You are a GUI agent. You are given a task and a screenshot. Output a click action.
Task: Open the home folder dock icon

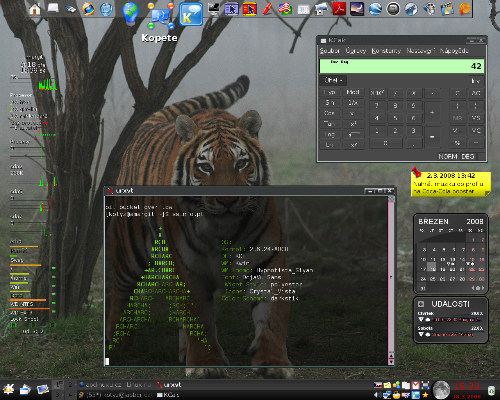[35, 9]
